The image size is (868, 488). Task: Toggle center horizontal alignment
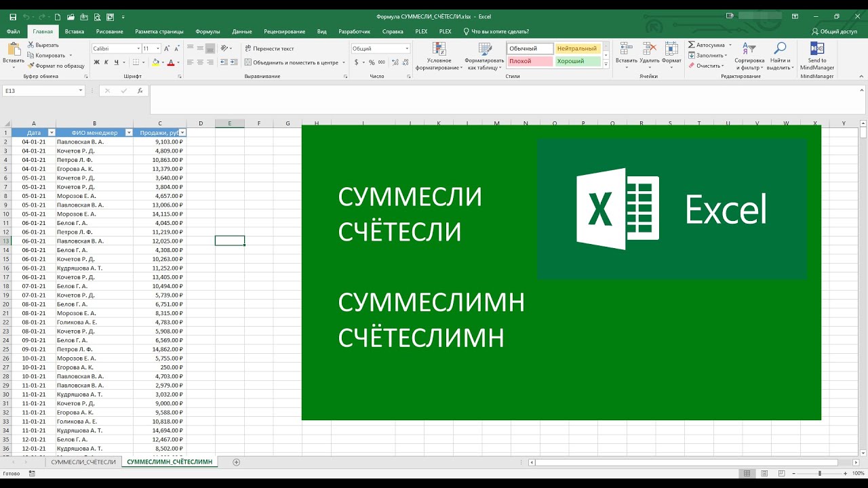coord(200,62)
